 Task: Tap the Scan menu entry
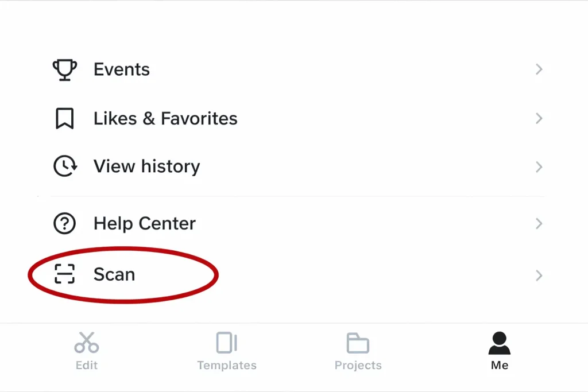pos(115,274)
